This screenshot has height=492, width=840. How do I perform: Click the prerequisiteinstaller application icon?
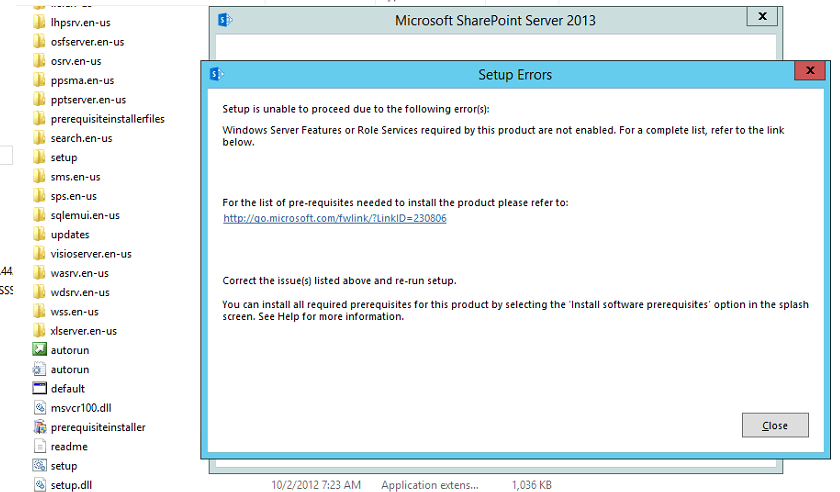click(40, 427)
